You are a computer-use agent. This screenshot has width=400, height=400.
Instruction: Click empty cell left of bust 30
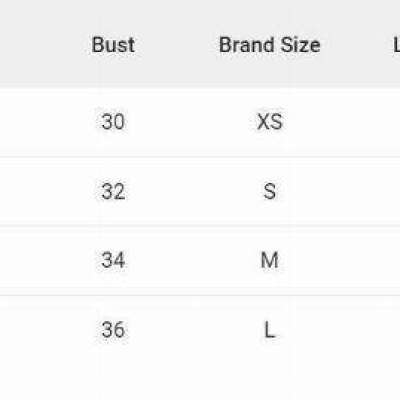tap(40, 122)
